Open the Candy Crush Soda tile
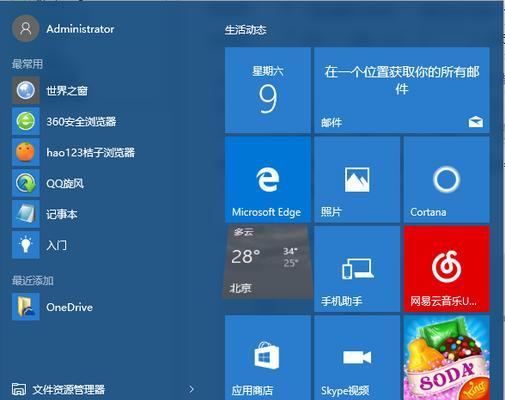The height and width of the screenshot is (400, 505). click(x=447, y=358)
